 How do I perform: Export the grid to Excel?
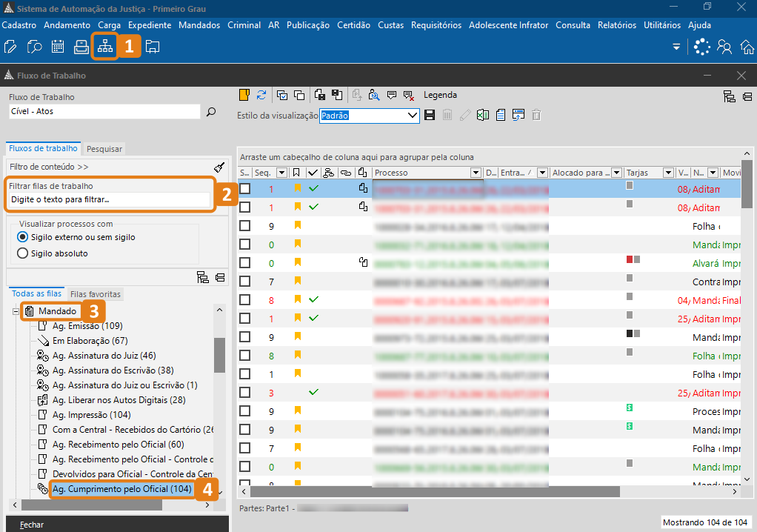click(x=483, y=115)
